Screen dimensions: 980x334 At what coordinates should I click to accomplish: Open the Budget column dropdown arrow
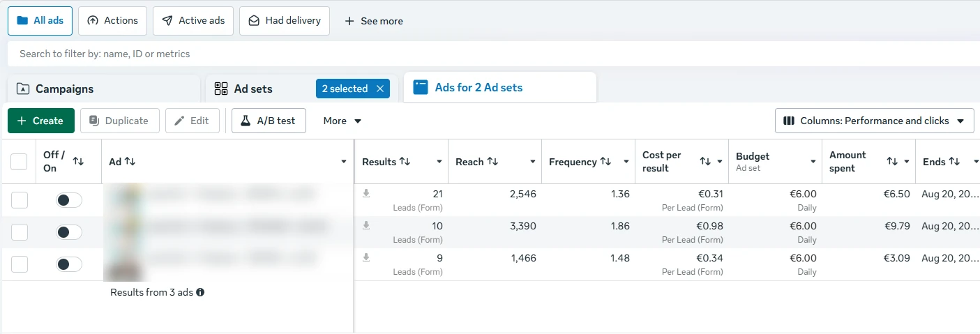813,162
